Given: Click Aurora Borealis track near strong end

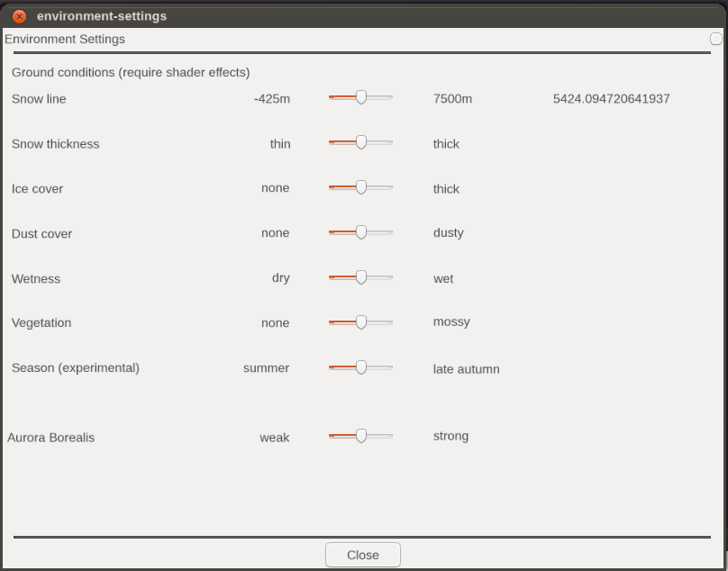Looking at the screenshot, I should click(x=387, y=436).
